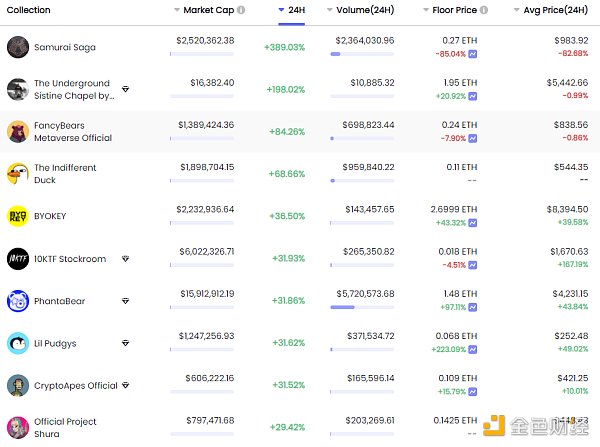Sort by the 24H change column
The width and height of the screenshot is (600, 447).
click(292, 10)
